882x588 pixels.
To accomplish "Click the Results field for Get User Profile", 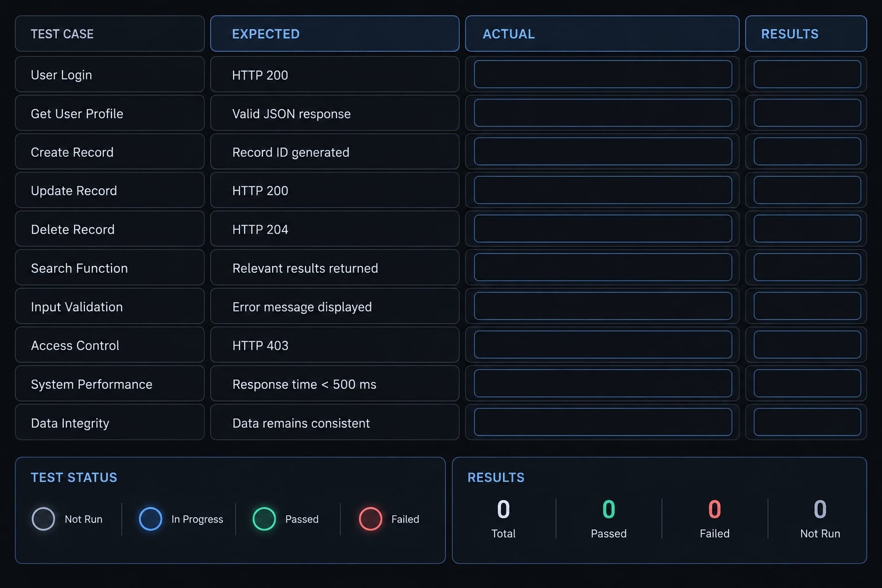I will coord(807,113).
